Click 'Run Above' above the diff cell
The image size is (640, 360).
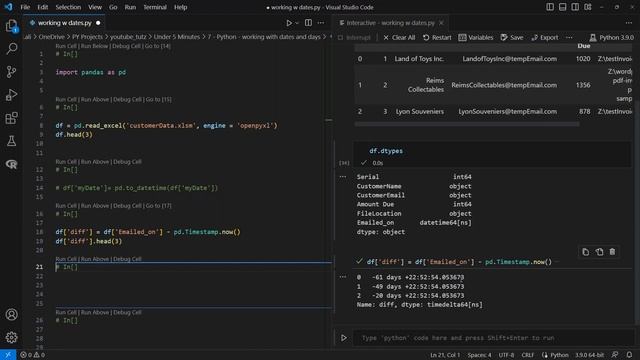point(95,206)
